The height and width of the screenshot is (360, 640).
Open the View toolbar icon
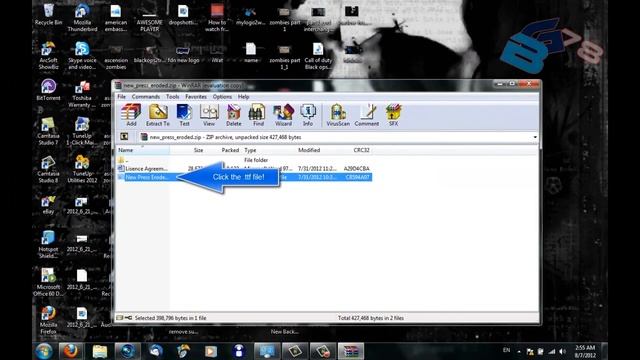[x=209, y=115]
